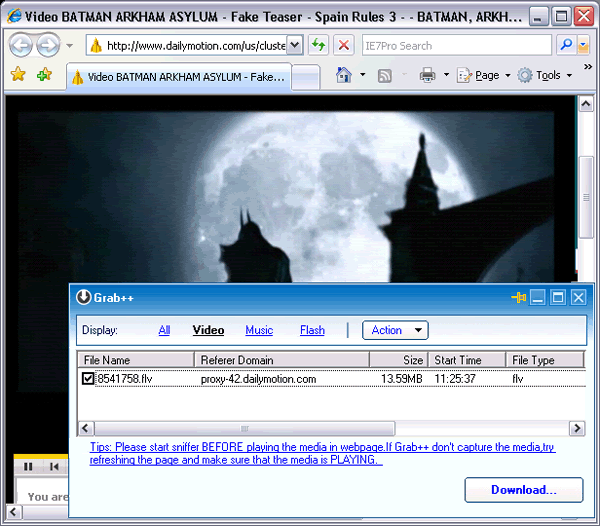Expand the Print options dropdown arrow

click(446, 75)
